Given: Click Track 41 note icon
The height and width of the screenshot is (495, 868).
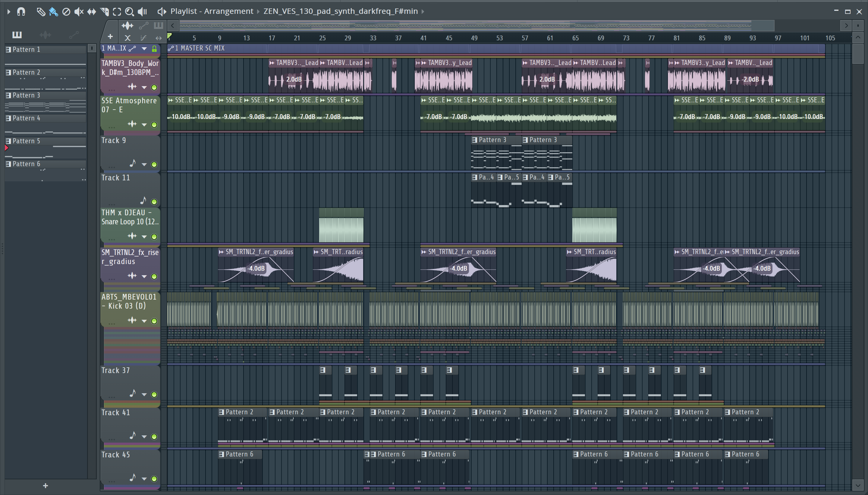Looking at the screenshot, I should (x=133, y=435).
